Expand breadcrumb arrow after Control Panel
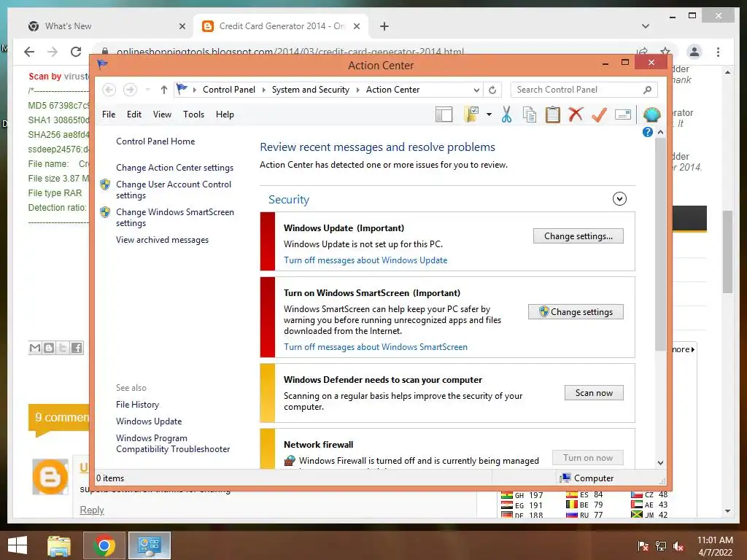Viewport: 747px width, 560px height. pos(263,90)
